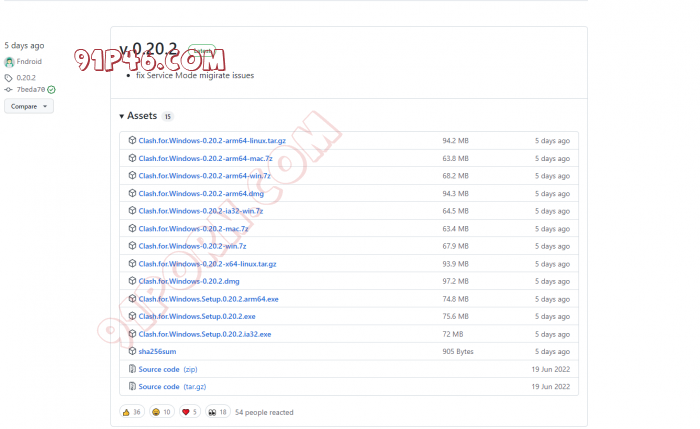Open the Fndroid user profile link

pos(30,62)
